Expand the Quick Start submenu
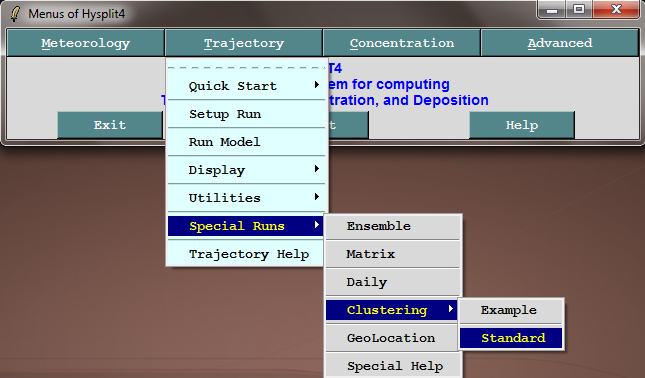The height and width of the screenshot is (378, 645). click(247, 86)
